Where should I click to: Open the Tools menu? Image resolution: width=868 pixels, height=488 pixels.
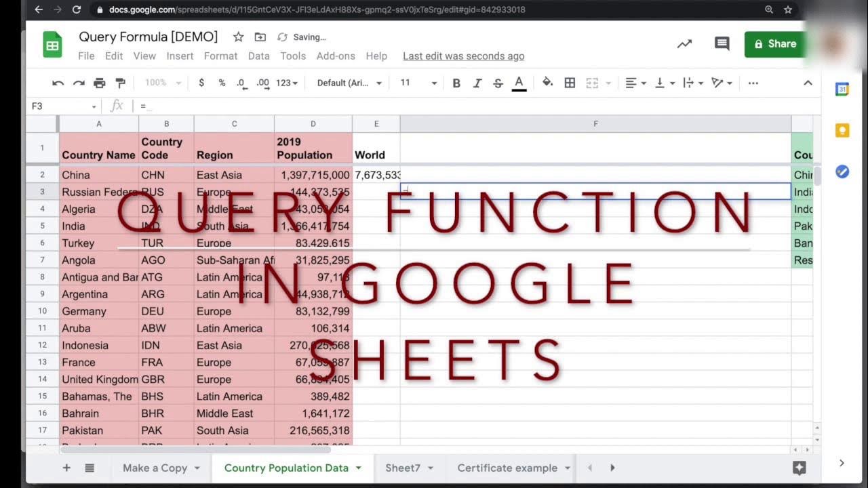pyautogui.click(x=293, y=56)
